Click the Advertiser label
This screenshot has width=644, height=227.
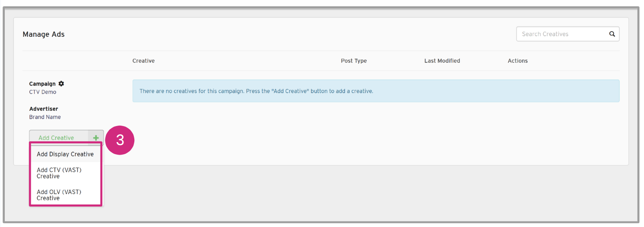coord(43,109)
